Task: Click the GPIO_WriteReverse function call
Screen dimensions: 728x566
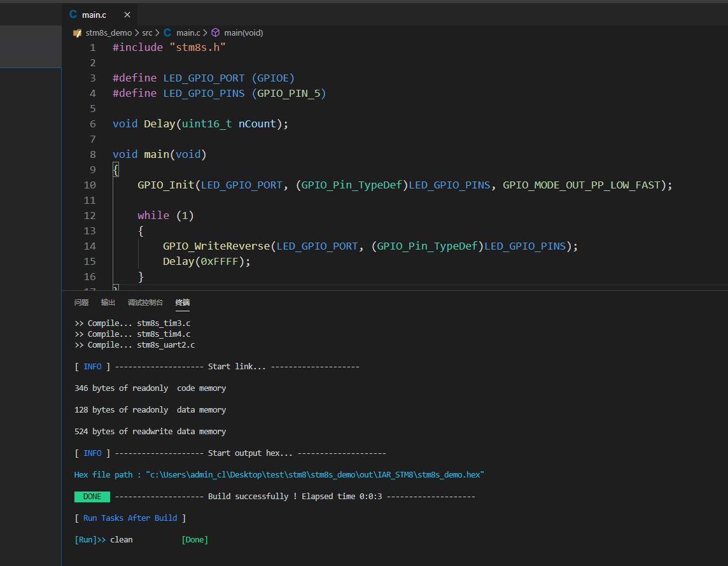Action: coord(216,246)
